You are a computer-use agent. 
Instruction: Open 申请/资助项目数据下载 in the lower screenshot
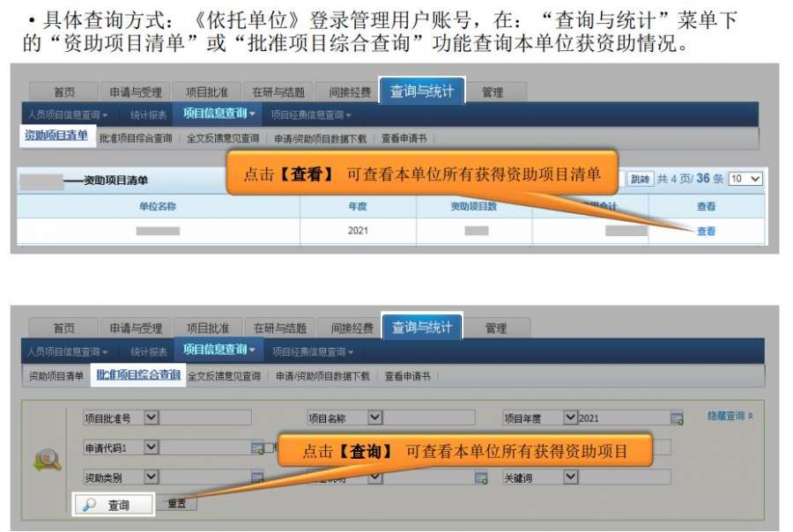point(322,376)
